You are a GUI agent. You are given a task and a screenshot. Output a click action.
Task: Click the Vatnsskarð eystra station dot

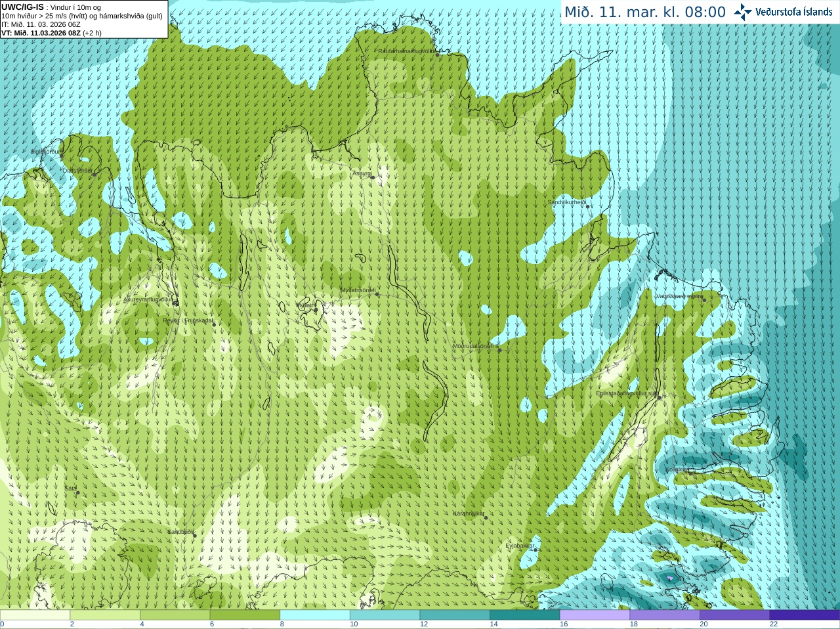[705, 299]
